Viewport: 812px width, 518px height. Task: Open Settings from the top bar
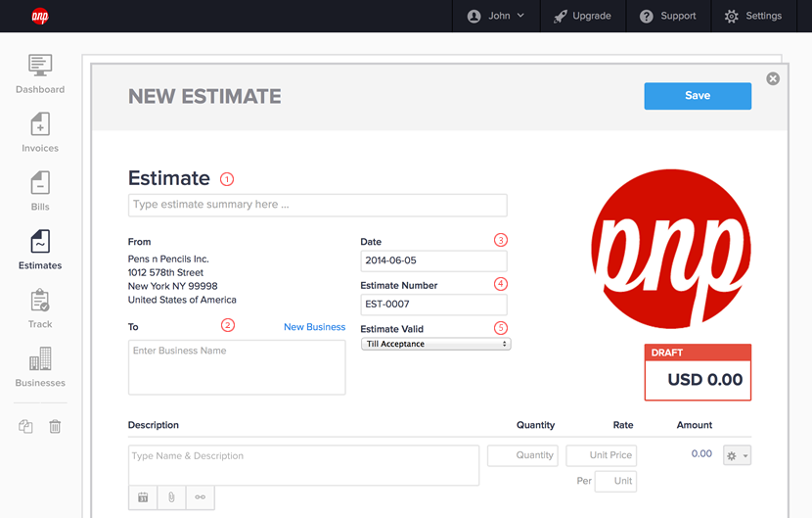pyautogui.click(x=753, y=16)
